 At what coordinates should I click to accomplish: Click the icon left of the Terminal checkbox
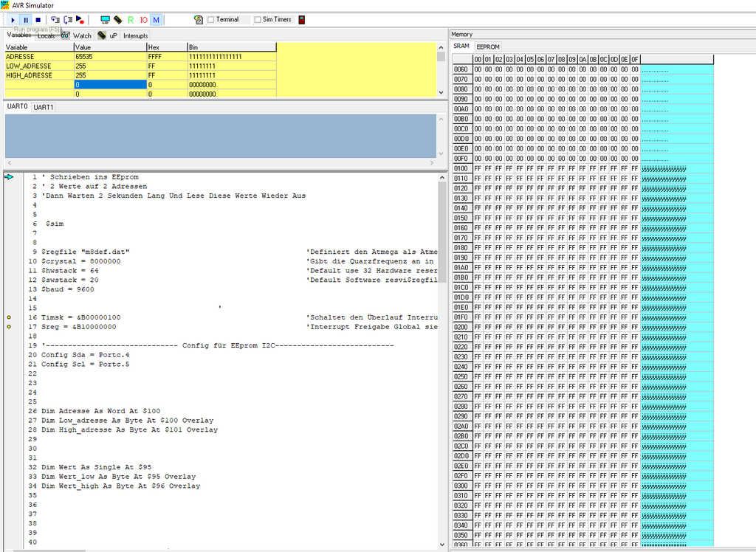coord(198,20)
